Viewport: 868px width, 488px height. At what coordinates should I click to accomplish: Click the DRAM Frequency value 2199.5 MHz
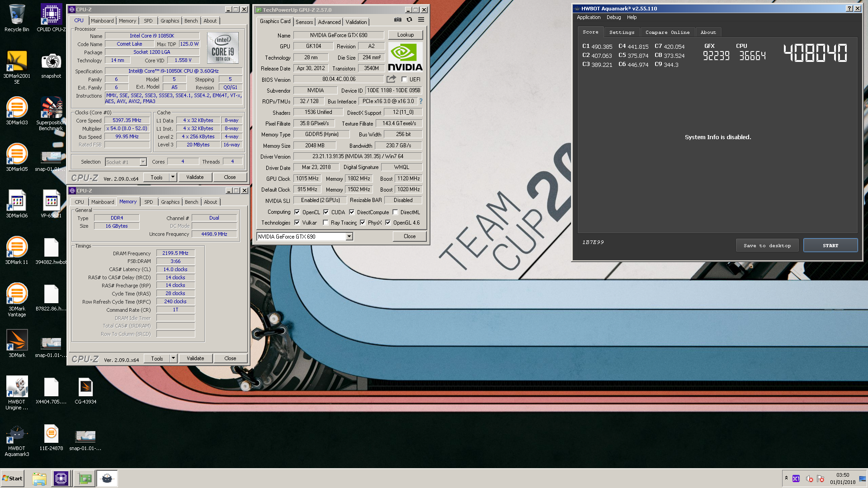click(175, 253)
